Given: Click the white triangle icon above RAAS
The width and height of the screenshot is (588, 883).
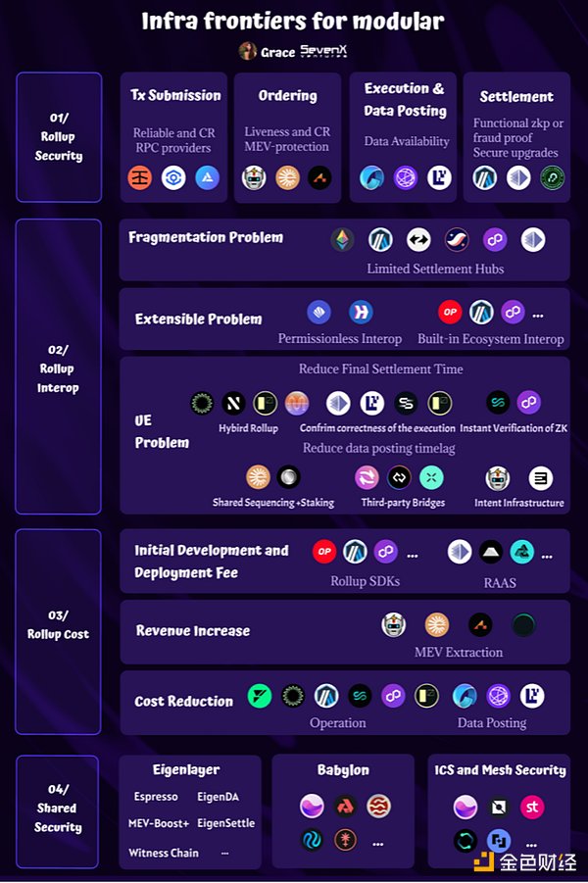Looking at the screenshot, I should click(x=490, y=552).
